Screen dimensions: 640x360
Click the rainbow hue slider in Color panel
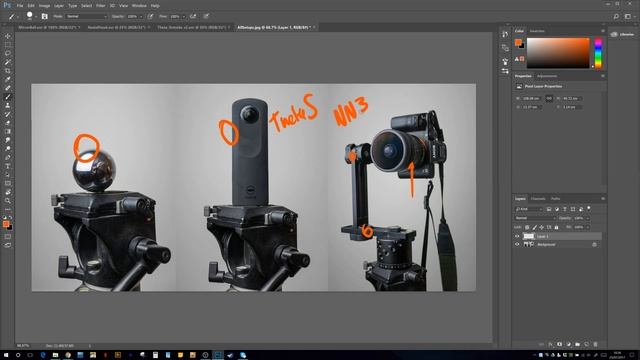[x=598, y=53]
